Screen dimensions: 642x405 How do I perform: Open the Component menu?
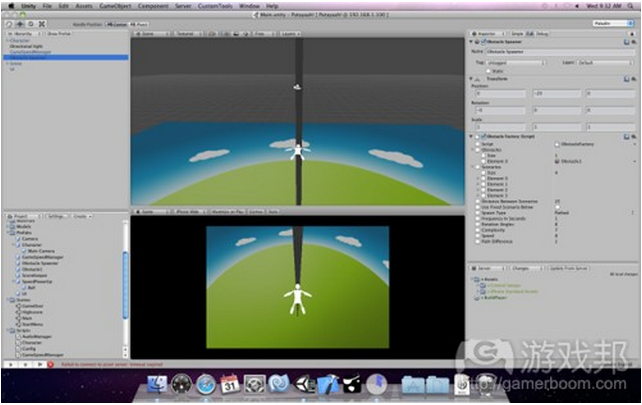point(153,6)
